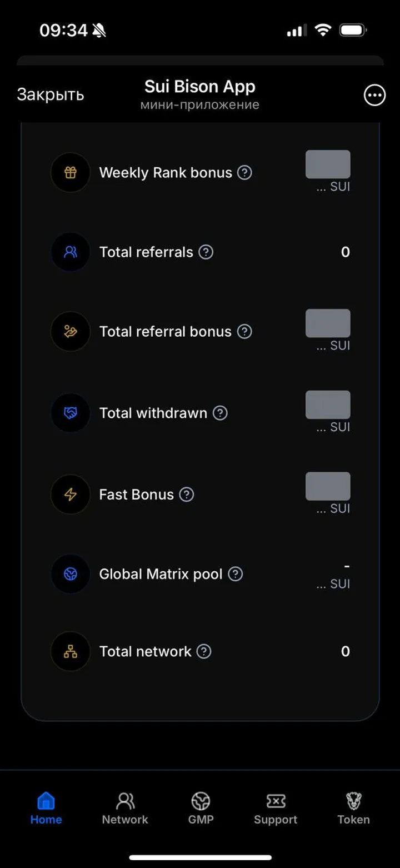The height and width of the screenshot is (868, 400).
Task: Tap the Total referral bonus hand icon
Action: coord(70,332)
